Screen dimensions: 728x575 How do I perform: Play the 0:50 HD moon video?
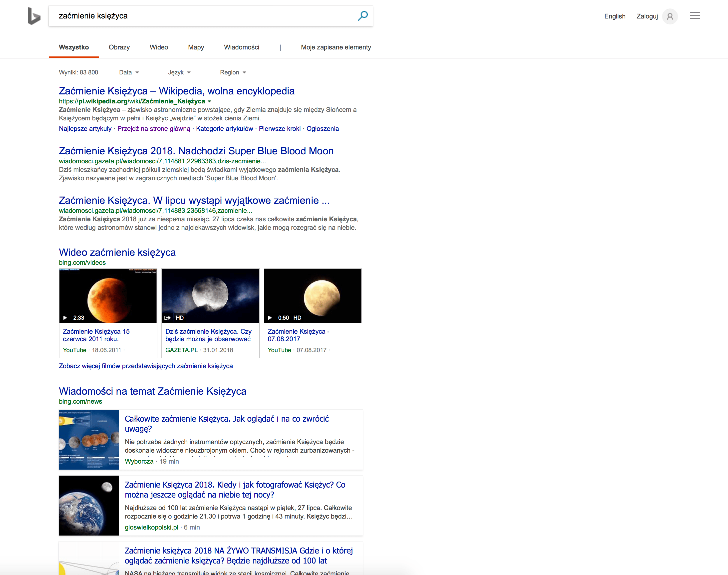(313, 295)
